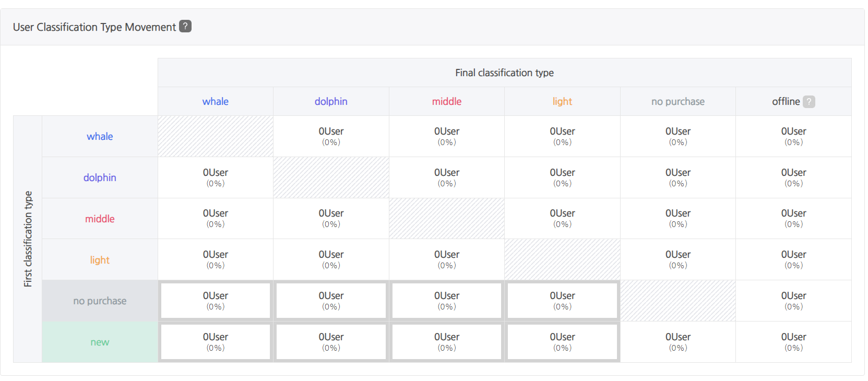Viewport: 868px width, 381px height.
Task: Open no purchase to whale highlighted cell
Action: coord(216,301)
